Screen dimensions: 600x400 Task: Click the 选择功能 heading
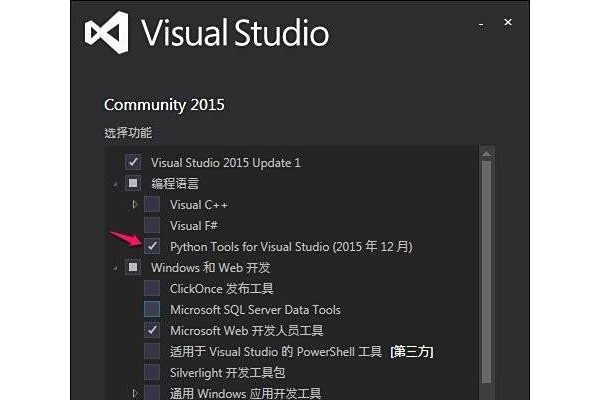[128, 133]
